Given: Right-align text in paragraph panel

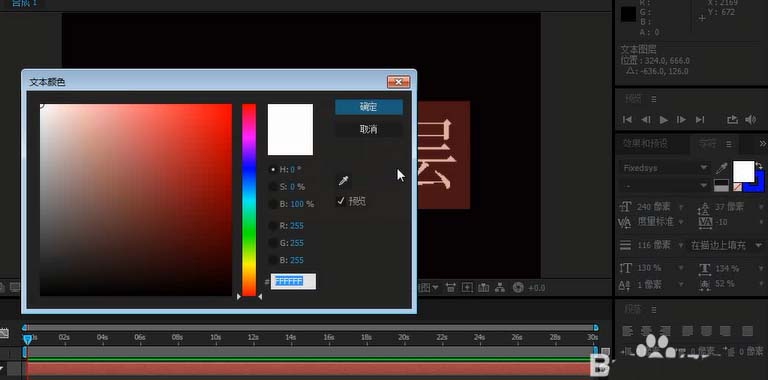Looking at the screenshot, I should [665, 332].
